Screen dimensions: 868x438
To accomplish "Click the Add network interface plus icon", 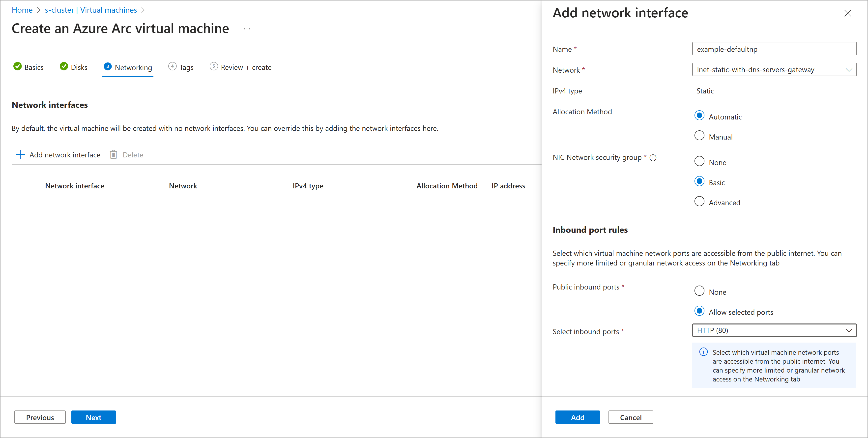I will point(21,154).
